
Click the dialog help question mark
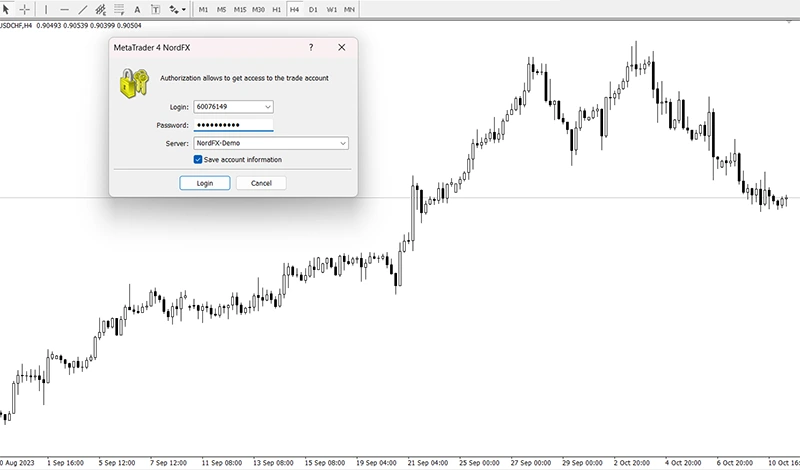coord(310,47)
